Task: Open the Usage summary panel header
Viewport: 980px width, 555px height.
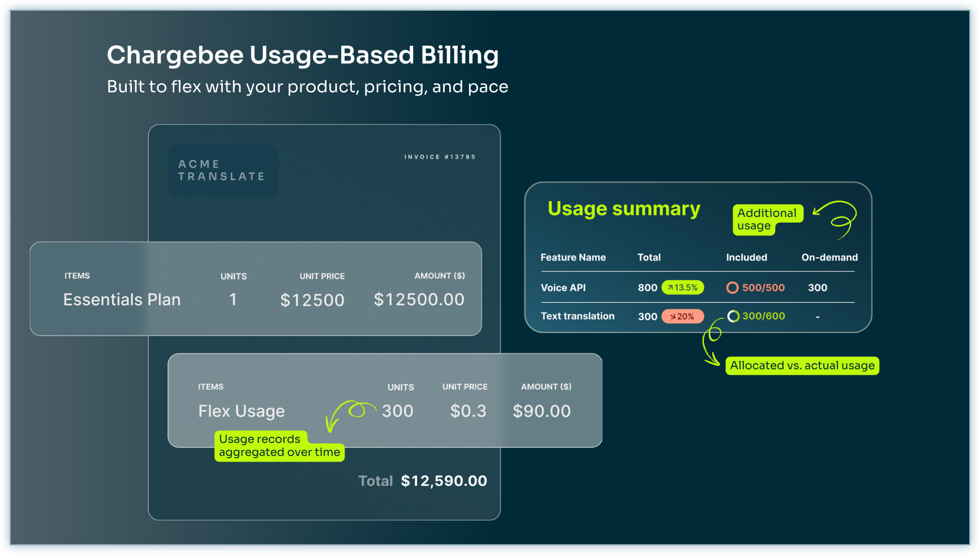Action: (x=623, y=208)
